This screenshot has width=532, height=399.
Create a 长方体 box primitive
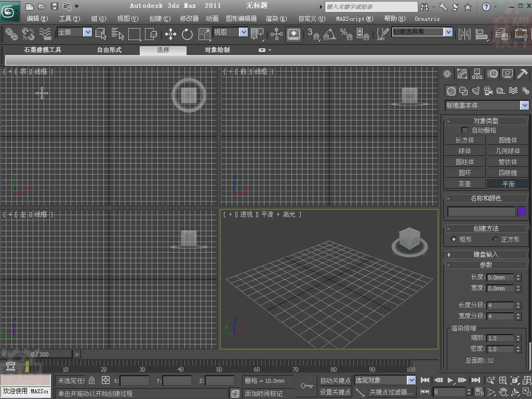pyautogui.click(x=465, y=140)
